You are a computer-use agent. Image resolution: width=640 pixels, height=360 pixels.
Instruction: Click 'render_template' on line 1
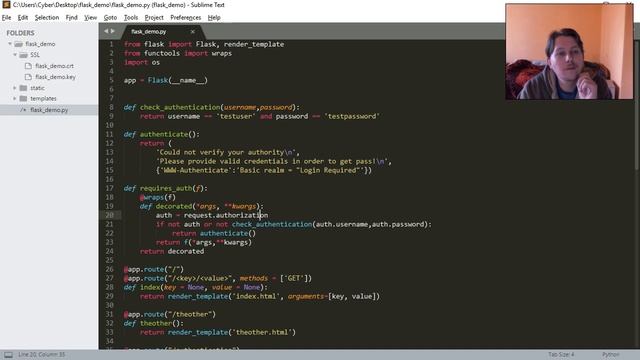coord(254,44)
